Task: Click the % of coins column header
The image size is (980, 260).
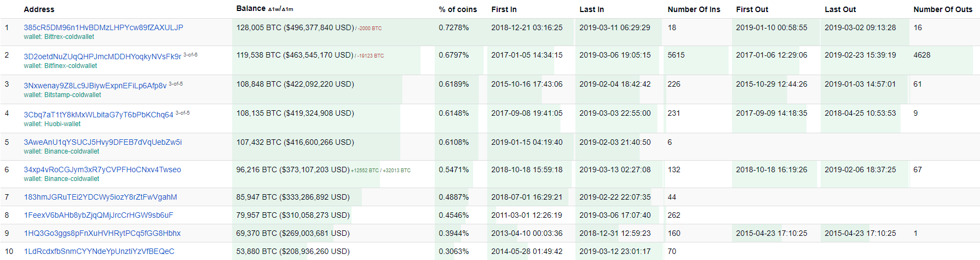Action: pyautogui.click(x=458, y=9)
